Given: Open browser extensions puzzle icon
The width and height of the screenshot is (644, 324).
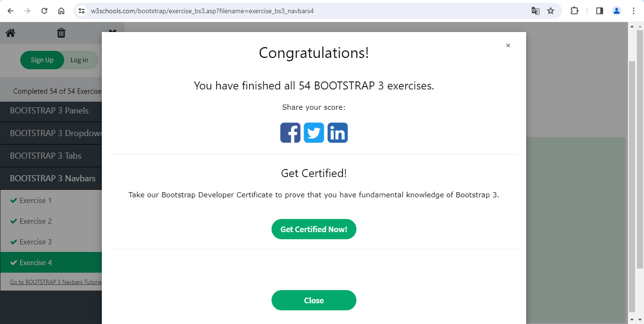Looking at the screenshot, I should 574,11.
